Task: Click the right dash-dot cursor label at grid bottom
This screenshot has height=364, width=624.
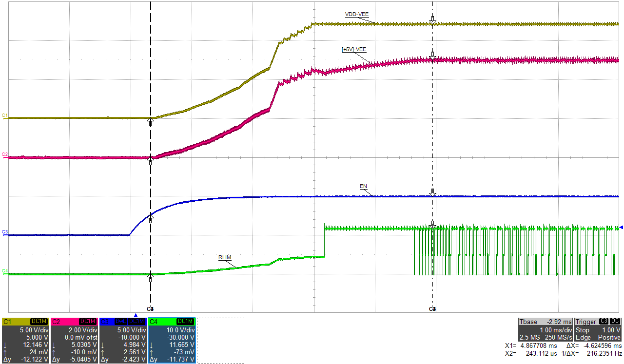Action: click(432, 309)
